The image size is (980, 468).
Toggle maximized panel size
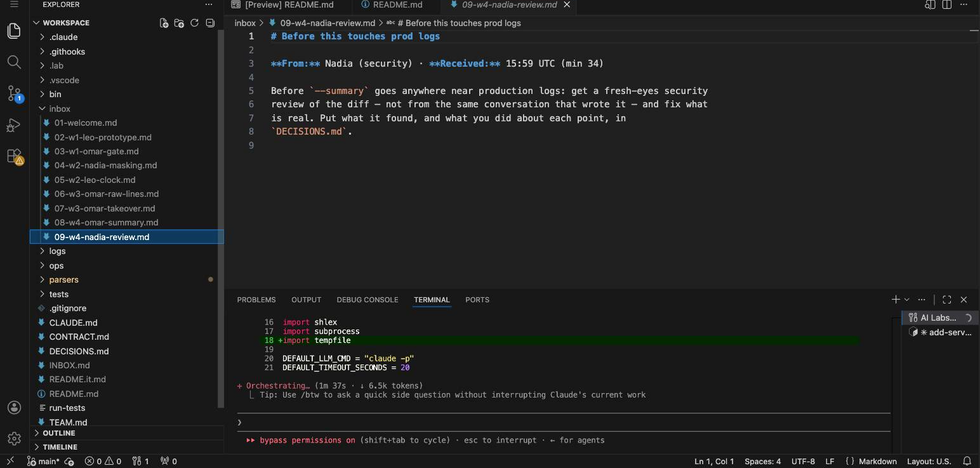click(947, 300)
